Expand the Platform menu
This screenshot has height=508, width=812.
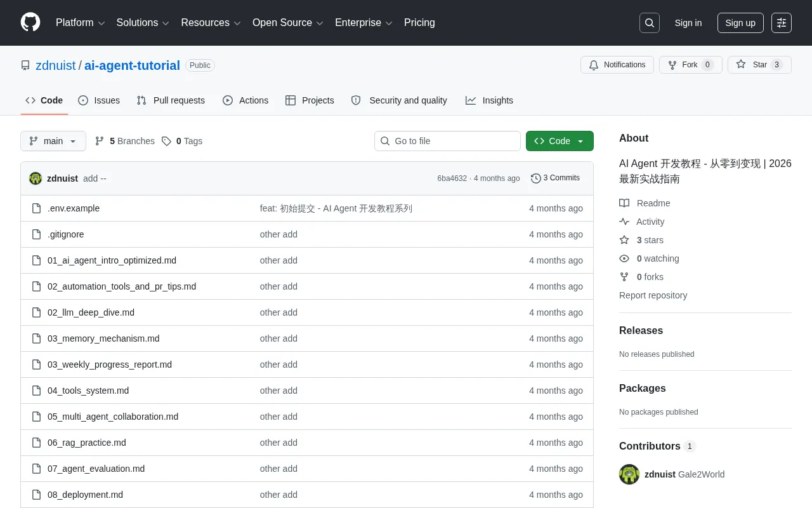click(80, 23)
